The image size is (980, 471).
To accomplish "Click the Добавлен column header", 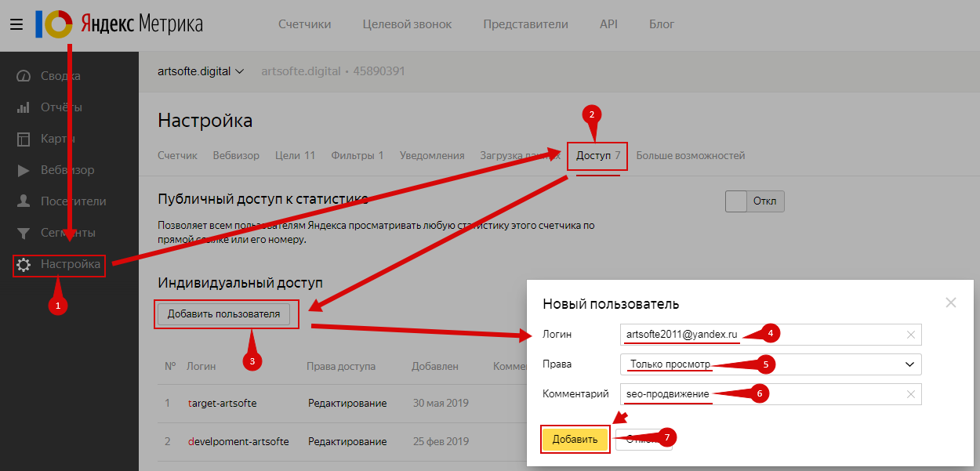I will [x=435, y=366].
